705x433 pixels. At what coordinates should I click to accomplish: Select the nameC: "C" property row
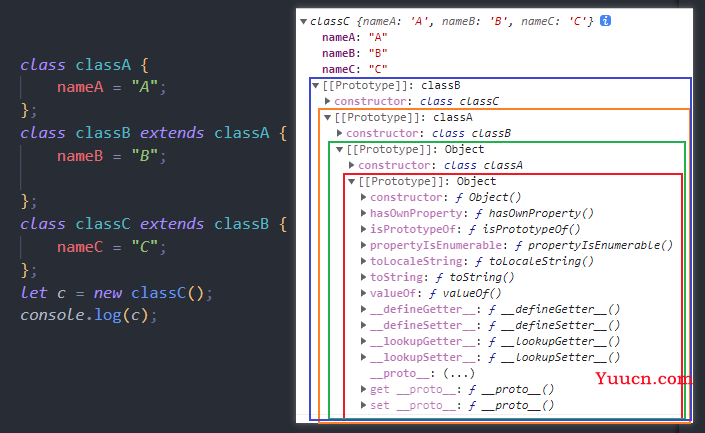[355, 69]
